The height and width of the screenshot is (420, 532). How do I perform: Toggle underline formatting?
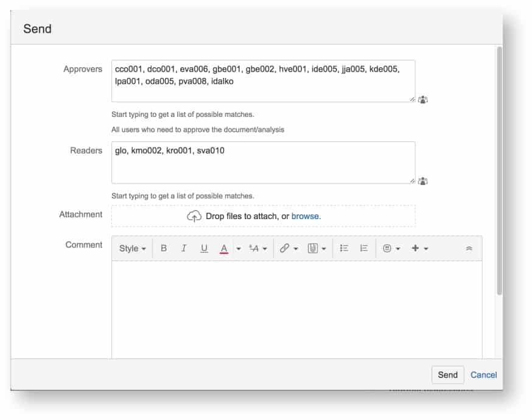[204, 248]
